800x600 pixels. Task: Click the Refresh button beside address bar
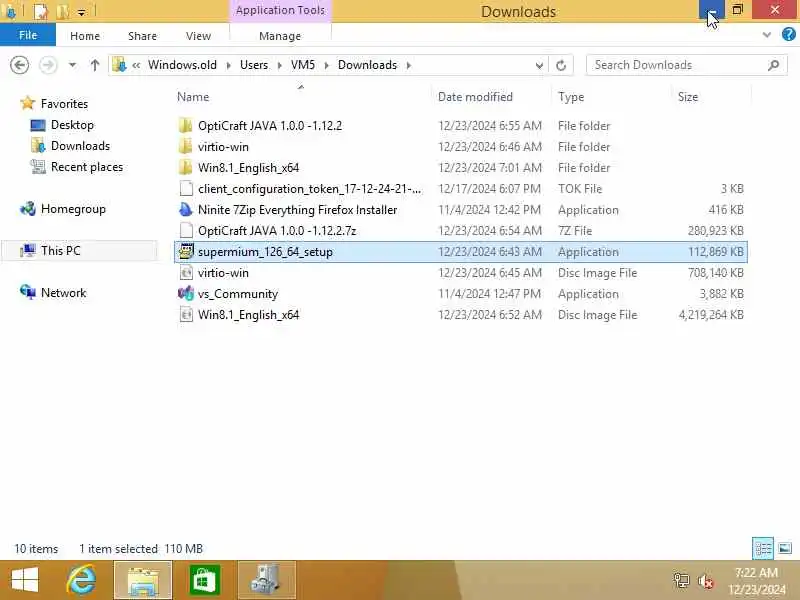(x=561, y=65)
